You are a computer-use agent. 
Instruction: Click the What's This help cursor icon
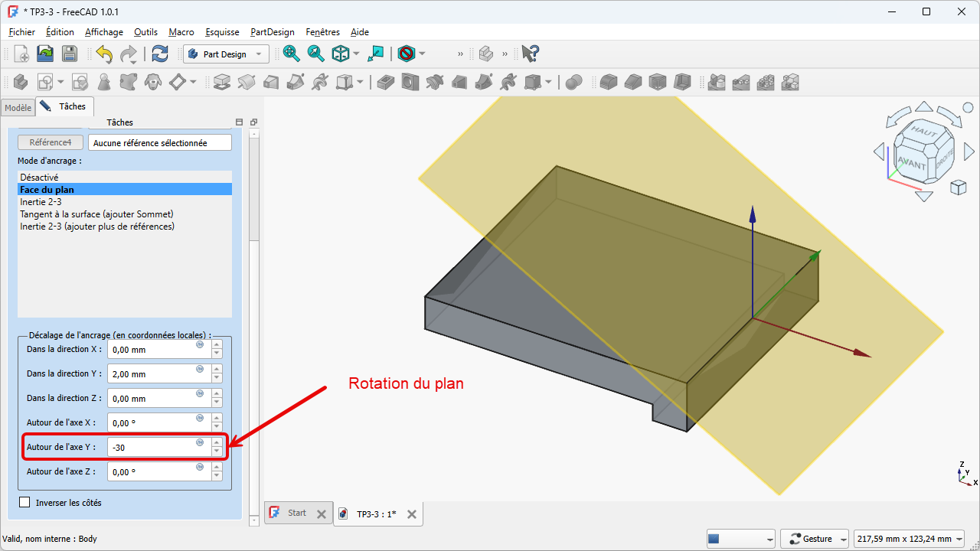530,54
